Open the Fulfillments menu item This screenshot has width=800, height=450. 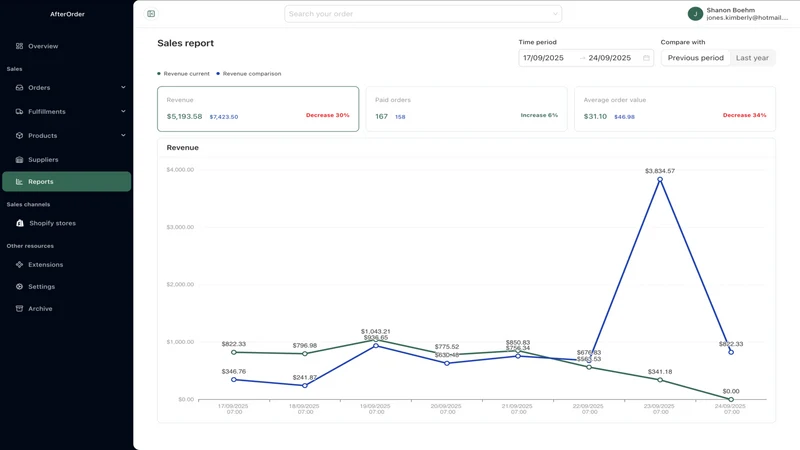(66, 112)
